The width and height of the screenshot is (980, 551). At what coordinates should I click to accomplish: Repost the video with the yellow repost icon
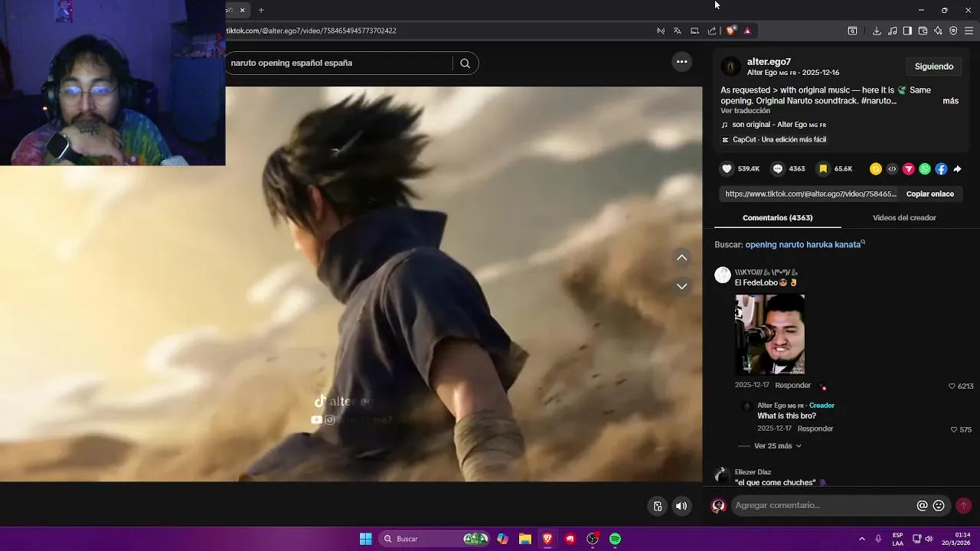coord(876,169)
